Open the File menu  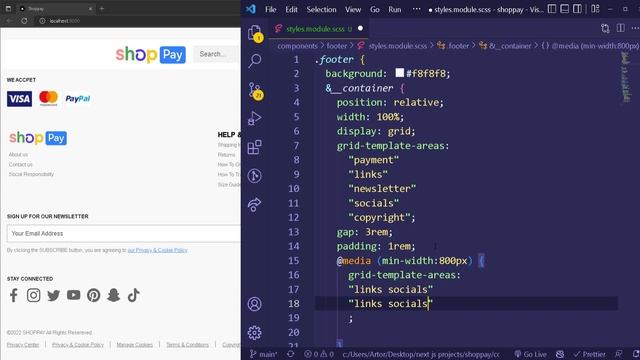click(x=271, y=9)
